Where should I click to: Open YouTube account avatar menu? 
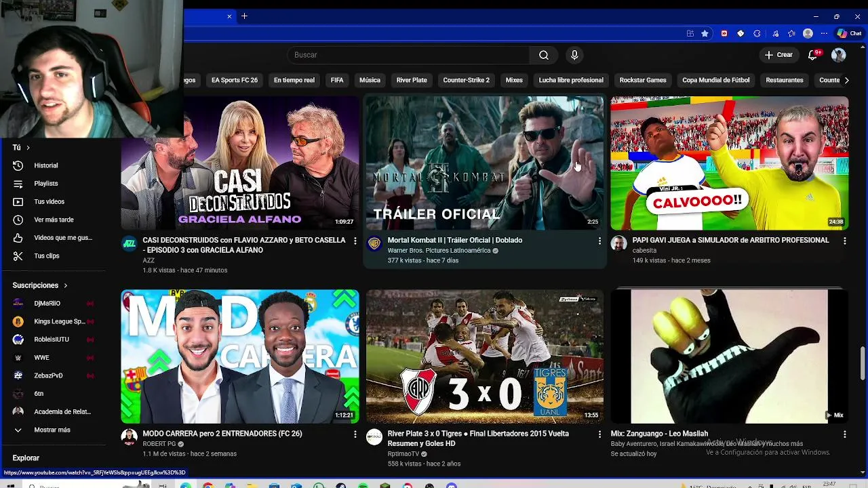point(839,55)
